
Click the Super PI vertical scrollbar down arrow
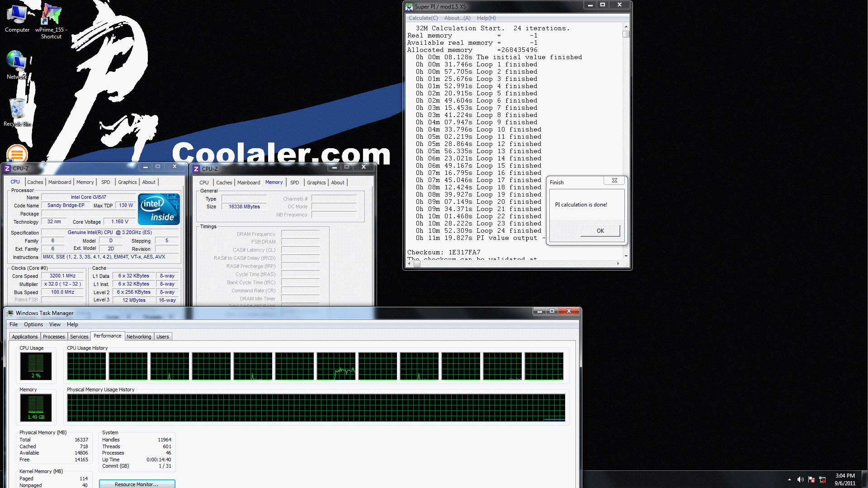626,256
